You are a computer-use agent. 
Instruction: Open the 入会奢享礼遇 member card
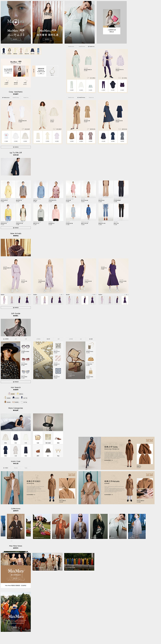[x=112, y=22]
